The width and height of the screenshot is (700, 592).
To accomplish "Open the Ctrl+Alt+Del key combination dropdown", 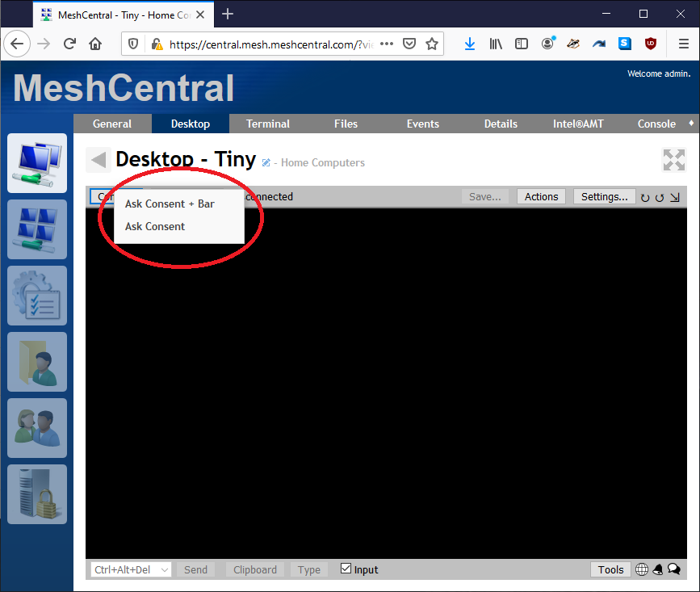I will click(x=131, y=569).
